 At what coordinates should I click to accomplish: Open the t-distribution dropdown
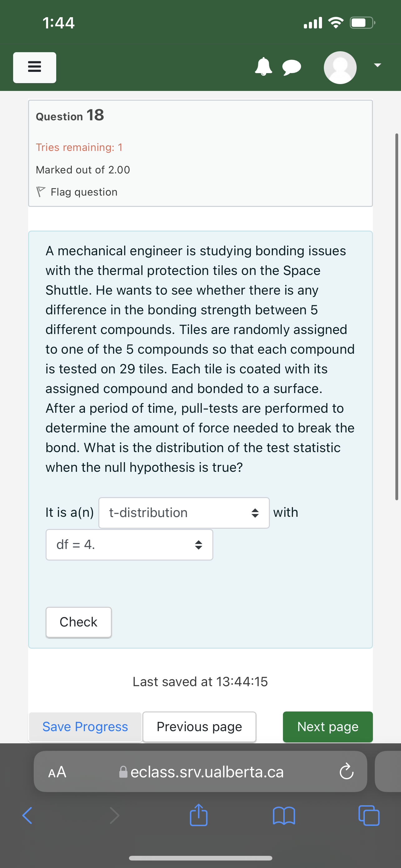[x=184, y=512]
